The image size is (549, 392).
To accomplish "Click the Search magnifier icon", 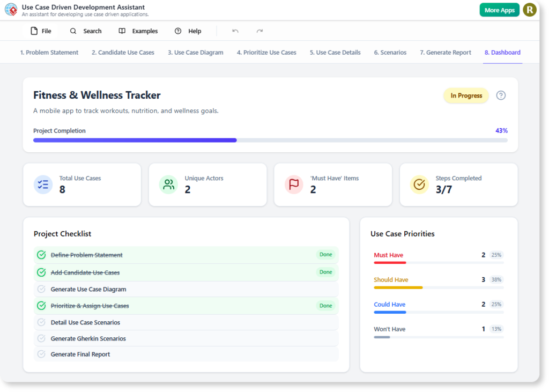I will [x=73, y=31].
